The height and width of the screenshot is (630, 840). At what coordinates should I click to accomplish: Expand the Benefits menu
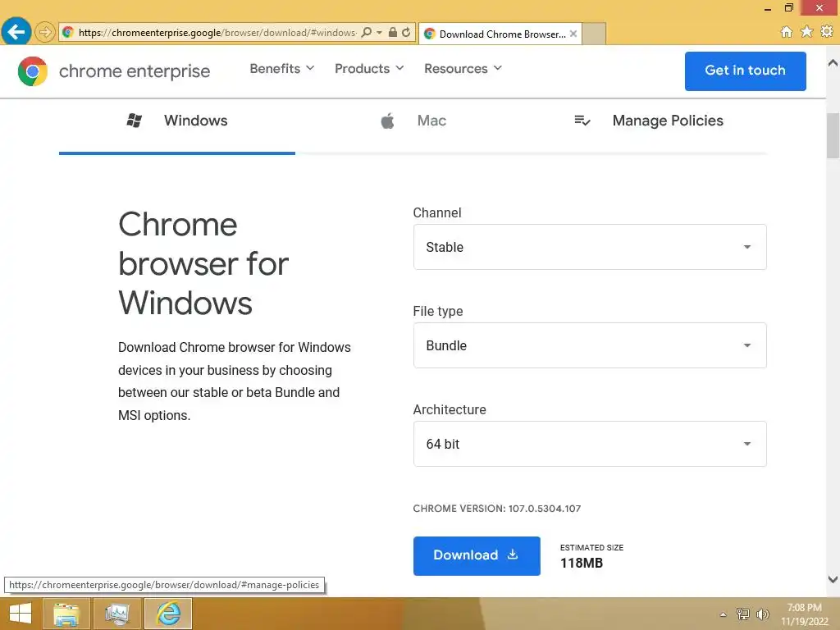[x=282, y=69]
